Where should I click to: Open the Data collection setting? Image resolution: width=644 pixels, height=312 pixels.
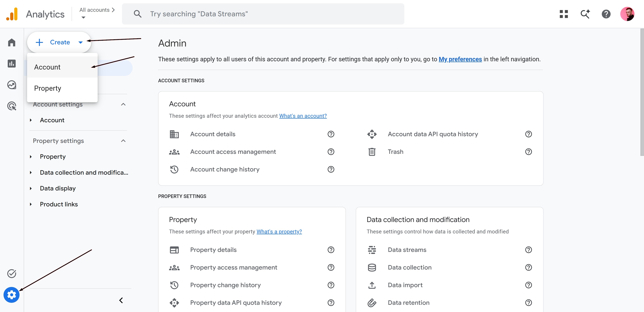(410, 267)
